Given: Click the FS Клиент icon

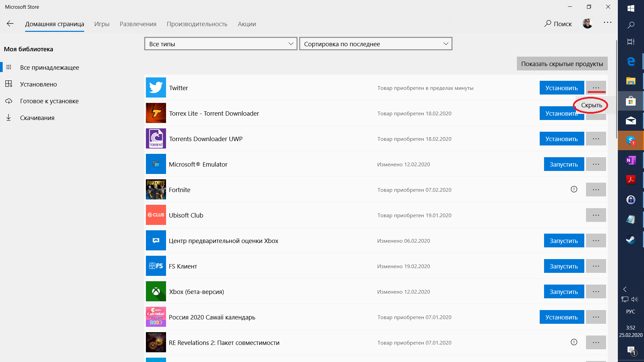Looking at the screenshot, I should click(156, 266).
